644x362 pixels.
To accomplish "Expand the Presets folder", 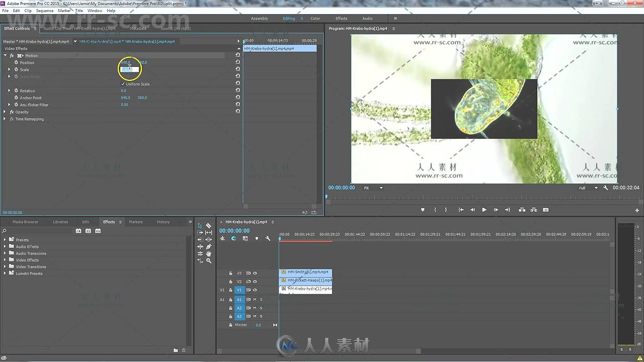I will point(5,240).
